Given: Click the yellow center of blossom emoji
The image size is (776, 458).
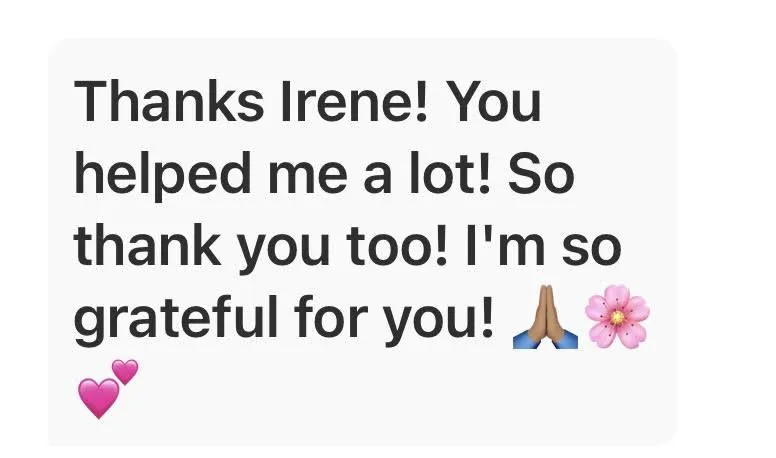Looking at the screenshot, I should [x=617, y=317].
